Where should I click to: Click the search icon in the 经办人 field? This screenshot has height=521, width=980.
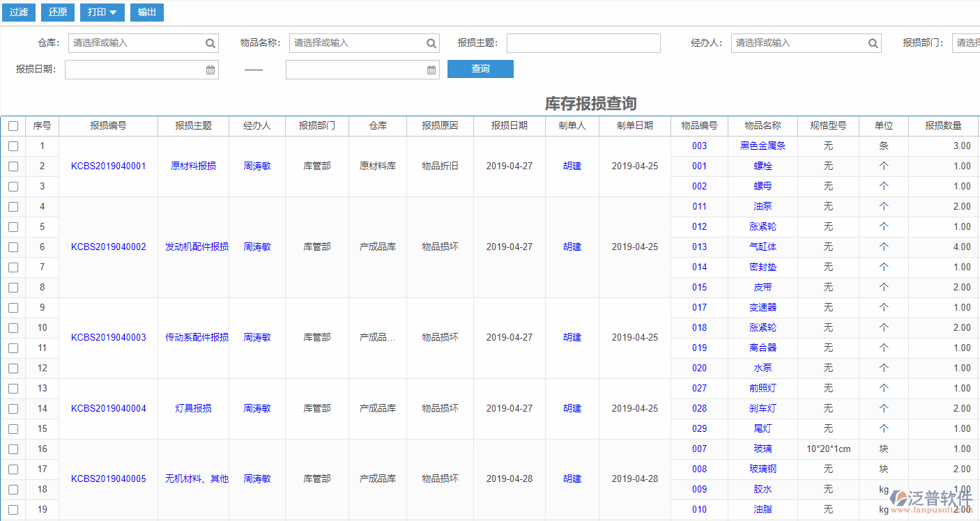click(x=873, y=42)
